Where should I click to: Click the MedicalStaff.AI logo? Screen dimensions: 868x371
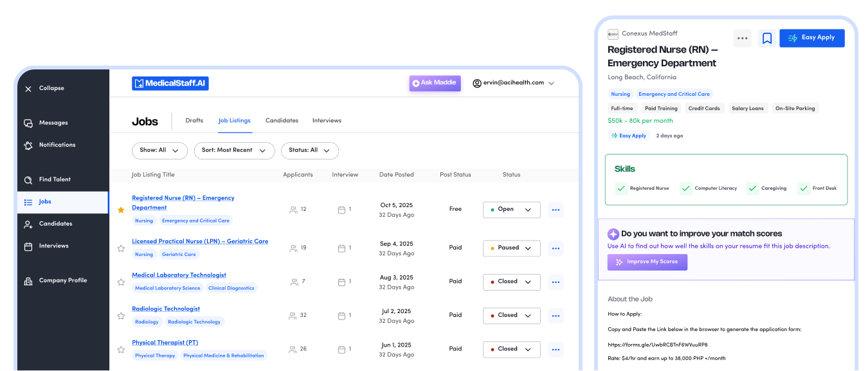pos(170,84)
